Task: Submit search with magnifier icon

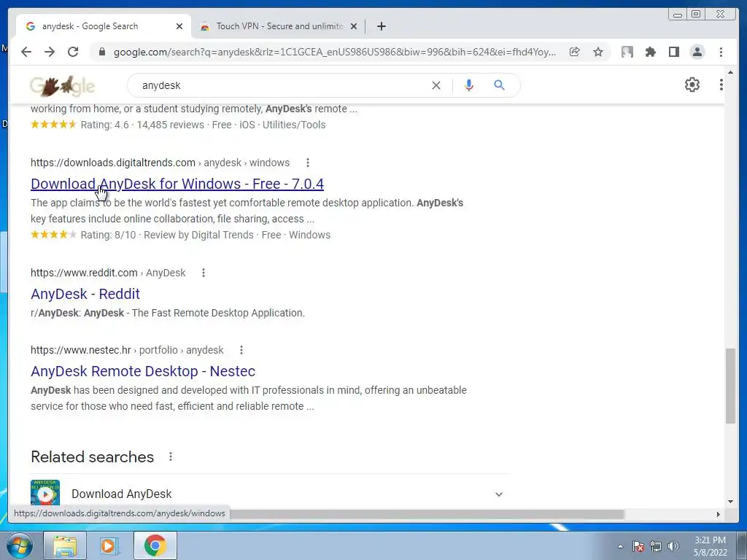Action: pyautogui.click(x=499, y=85)
